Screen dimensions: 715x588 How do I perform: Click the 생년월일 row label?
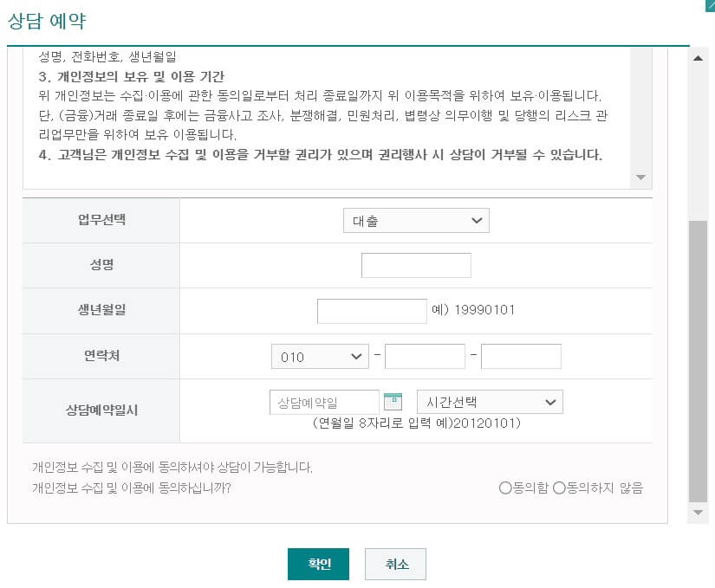101,310
